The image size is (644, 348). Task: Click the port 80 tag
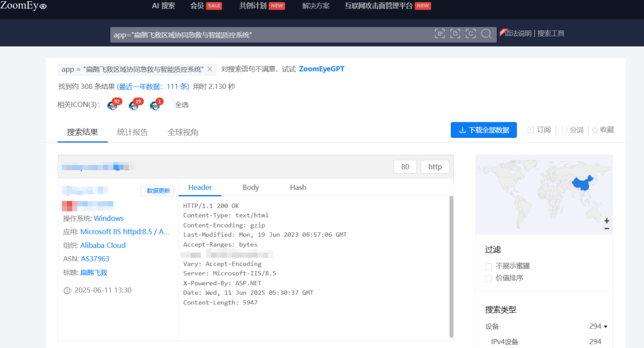pyautogui.click(x=405, y=167)
